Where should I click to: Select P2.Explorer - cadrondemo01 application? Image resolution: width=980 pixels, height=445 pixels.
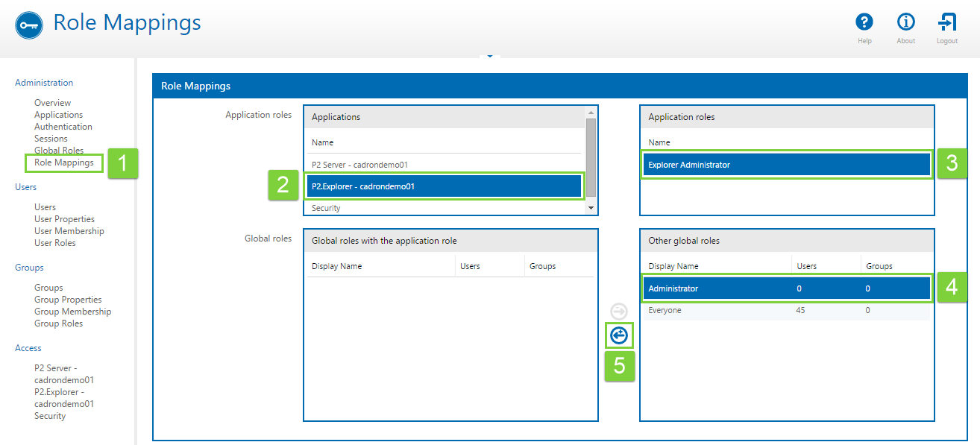443,186
